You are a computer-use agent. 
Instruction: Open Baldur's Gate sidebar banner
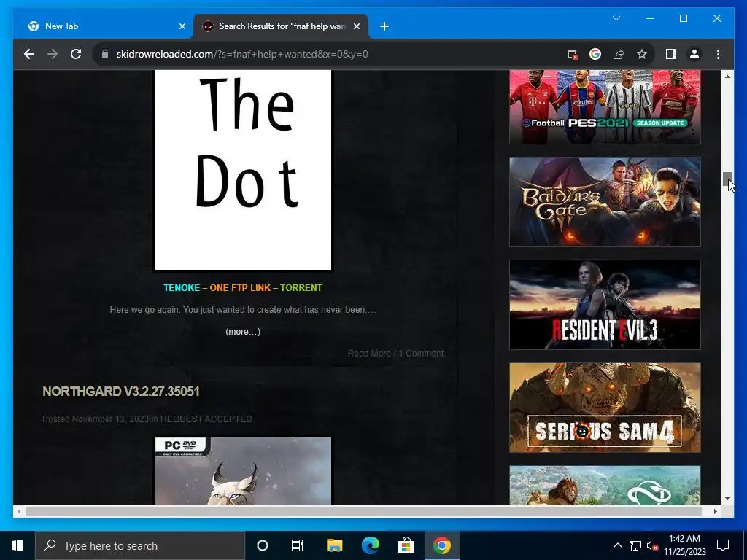click(605, 202)
